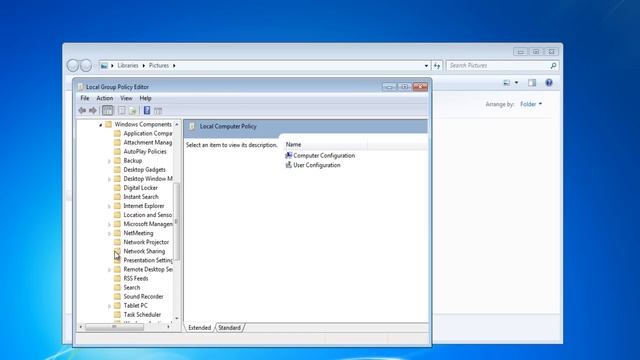Switch to the Standard tab
640x360 pixels.
point(229,328)
